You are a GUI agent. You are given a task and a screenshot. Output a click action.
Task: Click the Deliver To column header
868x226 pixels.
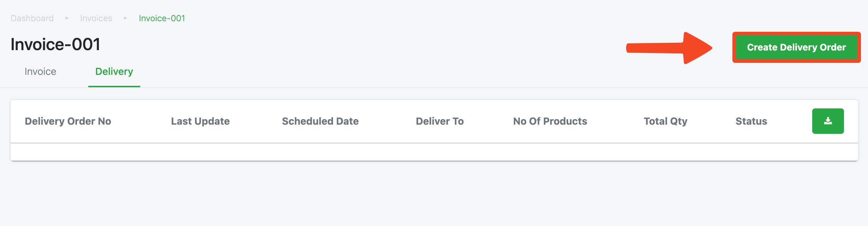click(440, 121)
